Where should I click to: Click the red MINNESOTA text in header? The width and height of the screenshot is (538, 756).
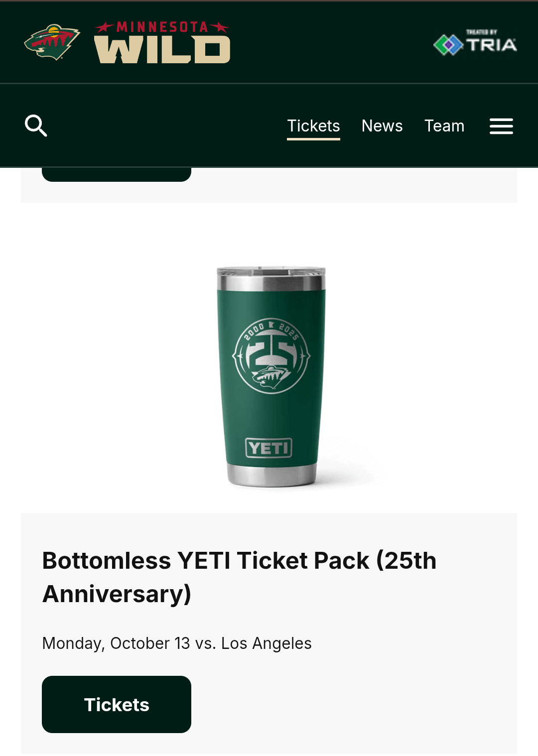(x=162, y=27)
